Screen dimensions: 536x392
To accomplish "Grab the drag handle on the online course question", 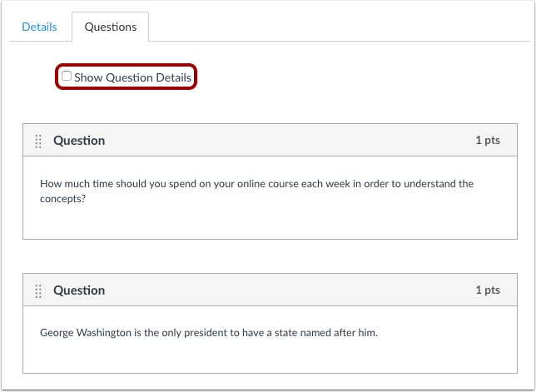I will click(38, 141).
